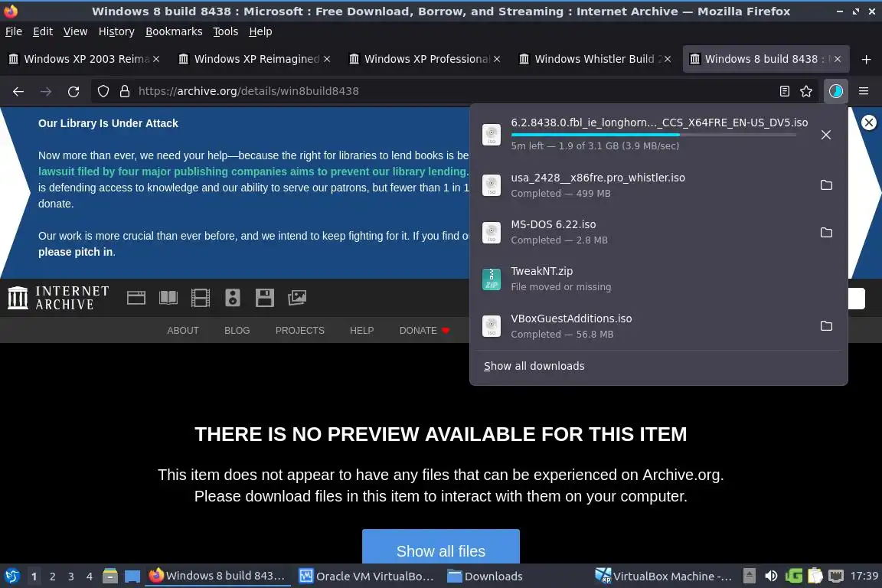This screenshot has width=882, height=588.
Task: Open the BLOG link
Action: coord(237,330)
